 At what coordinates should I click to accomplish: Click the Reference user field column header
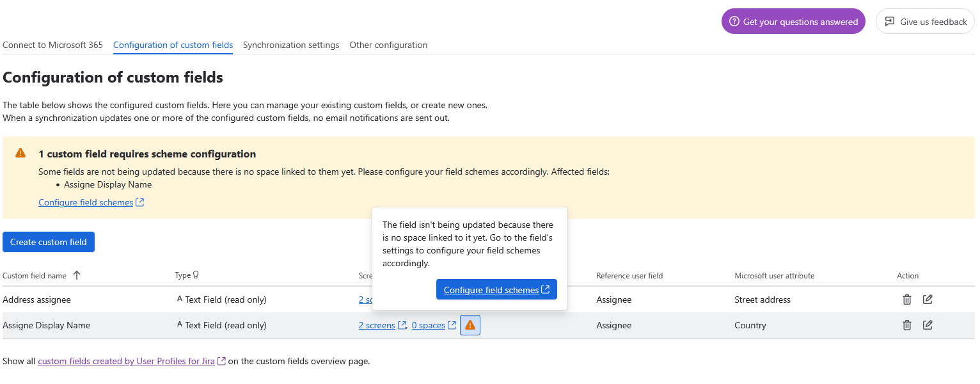pos(629,276)
